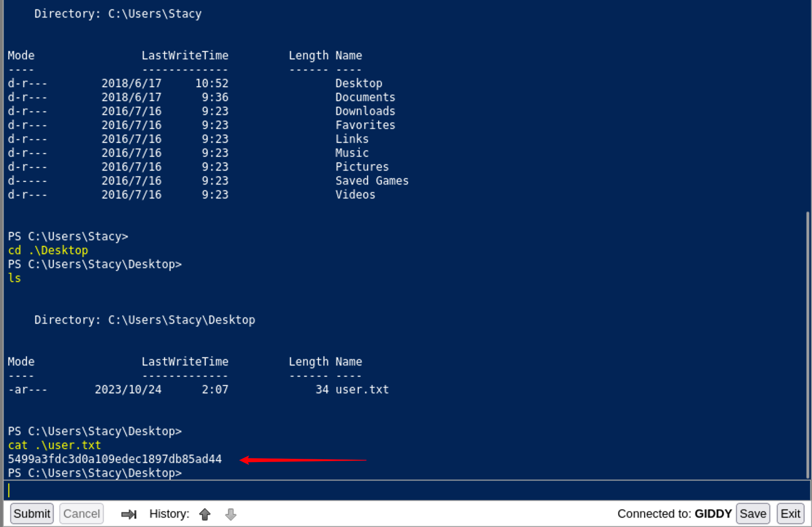Select the Favorites directory name
Image resolution: width=812 pixels, height=527 pixels.
coord(365,125)
